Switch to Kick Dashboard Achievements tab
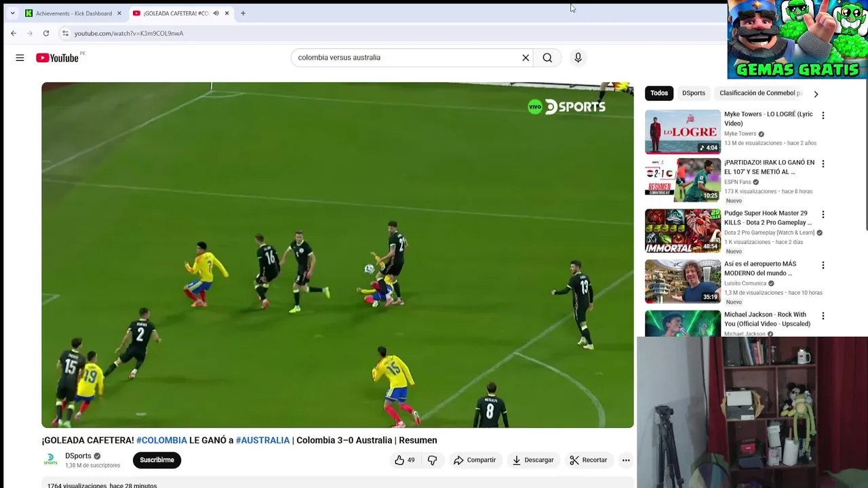Viewport: 868px width, 488px height. 73,13
